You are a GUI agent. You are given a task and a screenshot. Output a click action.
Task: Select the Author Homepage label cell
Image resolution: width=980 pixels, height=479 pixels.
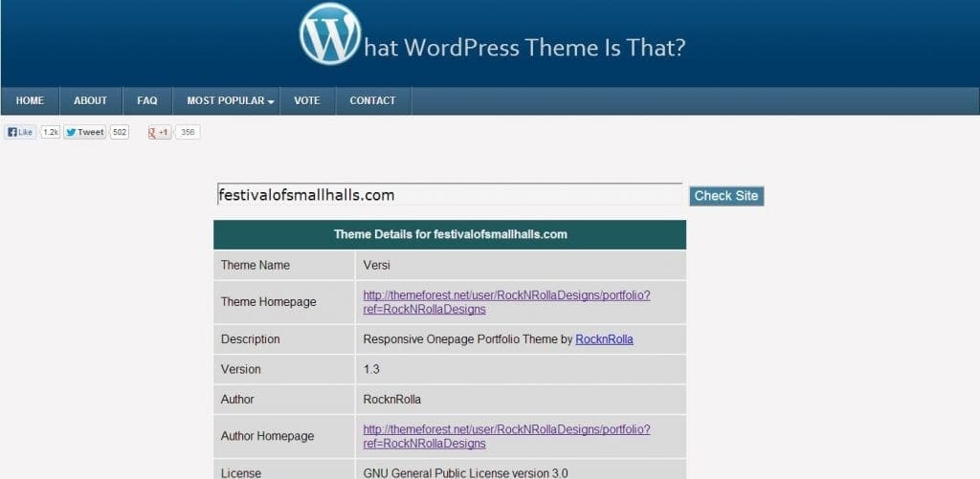point(284,437)
